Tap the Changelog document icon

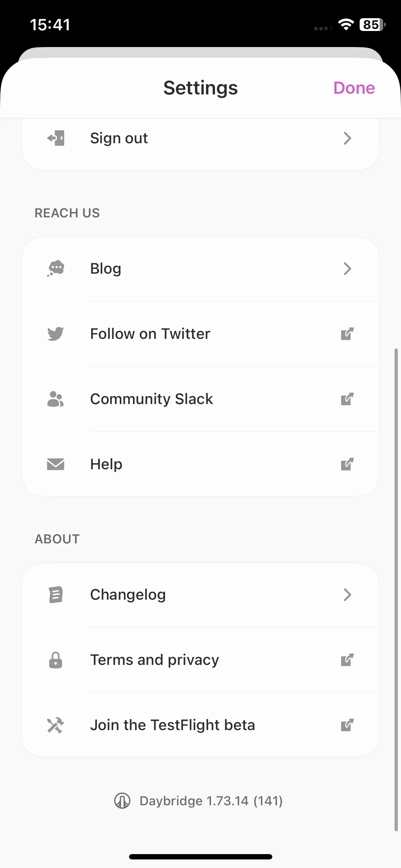pyautogui.click(x=56, y=595)
